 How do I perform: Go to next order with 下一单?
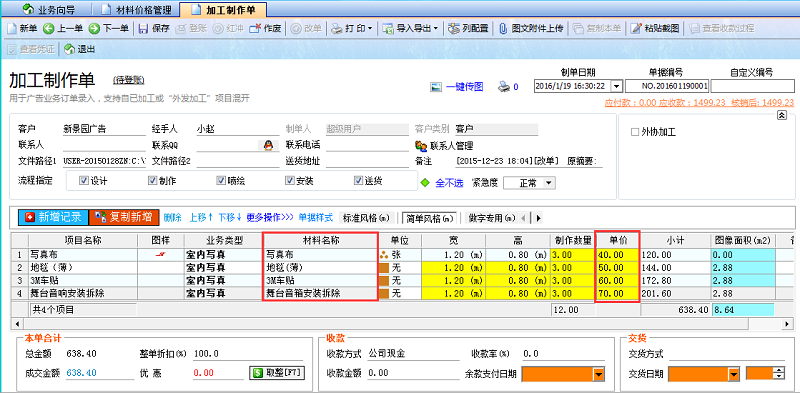click(109, 29)
